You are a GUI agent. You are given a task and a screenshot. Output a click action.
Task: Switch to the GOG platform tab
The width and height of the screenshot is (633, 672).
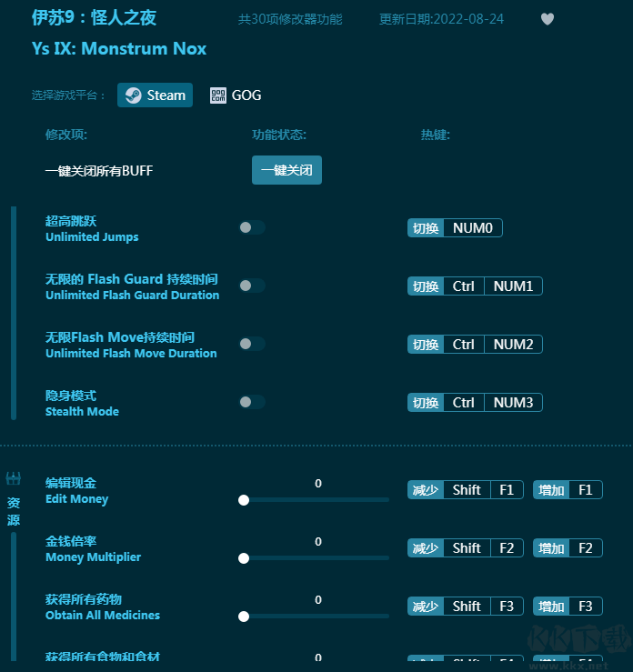(x=236, y=95)
